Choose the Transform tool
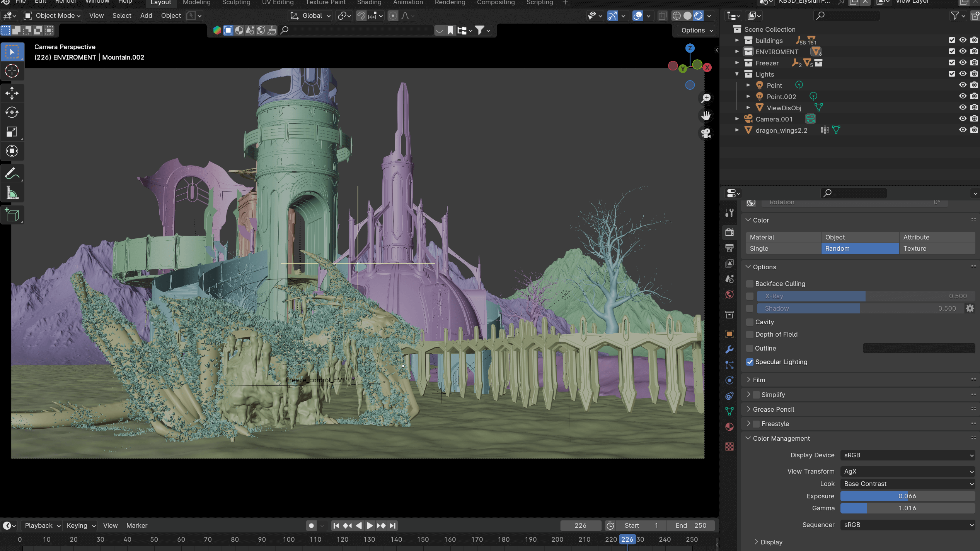Screen dimensions: 980x551 12,151
